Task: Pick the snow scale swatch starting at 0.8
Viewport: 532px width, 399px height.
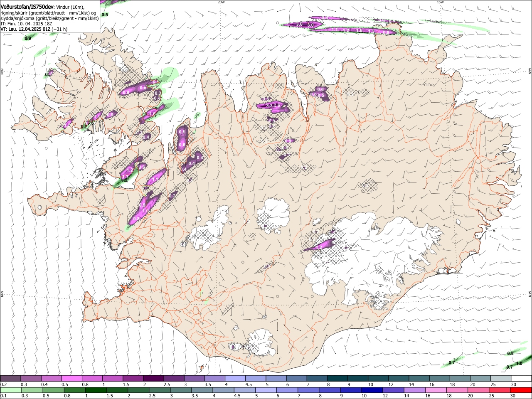Action: click(92, 378)
